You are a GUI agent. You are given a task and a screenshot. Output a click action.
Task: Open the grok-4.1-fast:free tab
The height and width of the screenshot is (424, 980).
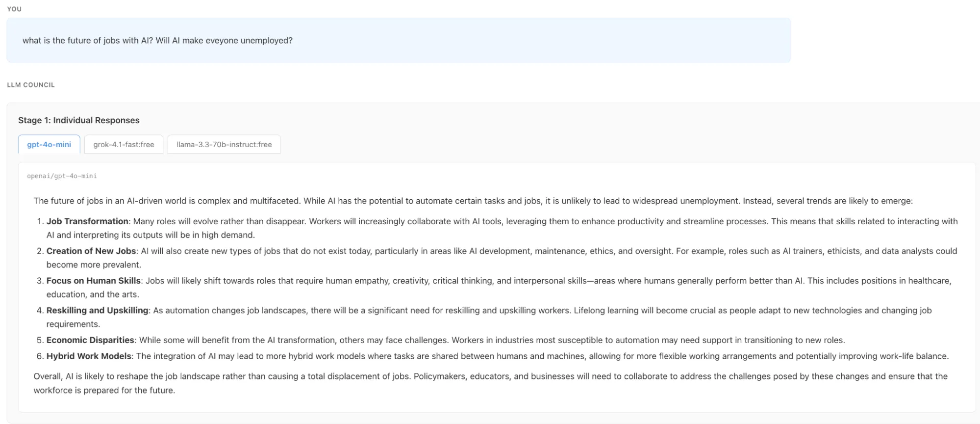(x=124, y=145)
